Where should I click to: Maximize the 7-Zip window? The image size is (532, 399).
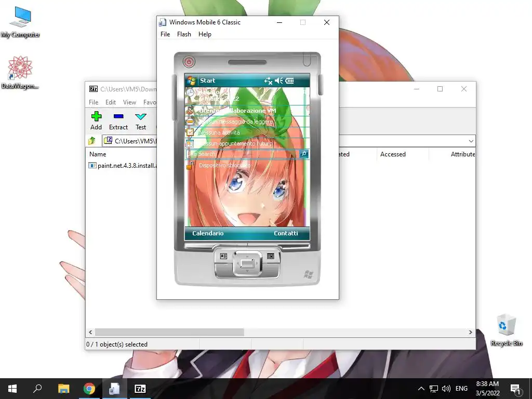click(x=440, y=89)
